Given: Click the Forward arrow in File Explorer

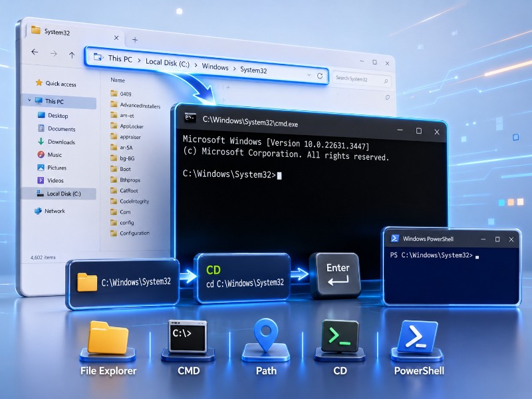Looking at the screenshot, I should click(53, 54).
